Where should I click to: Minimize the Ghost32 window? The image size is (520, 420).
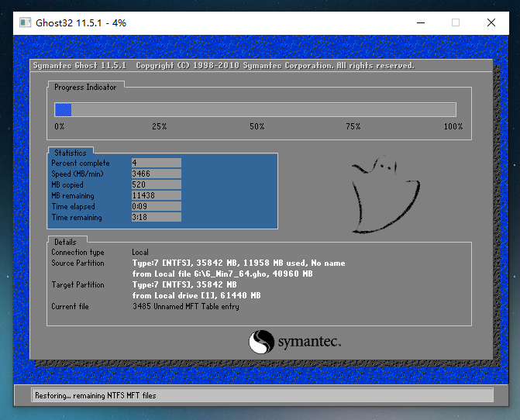[x=419, y=22]
